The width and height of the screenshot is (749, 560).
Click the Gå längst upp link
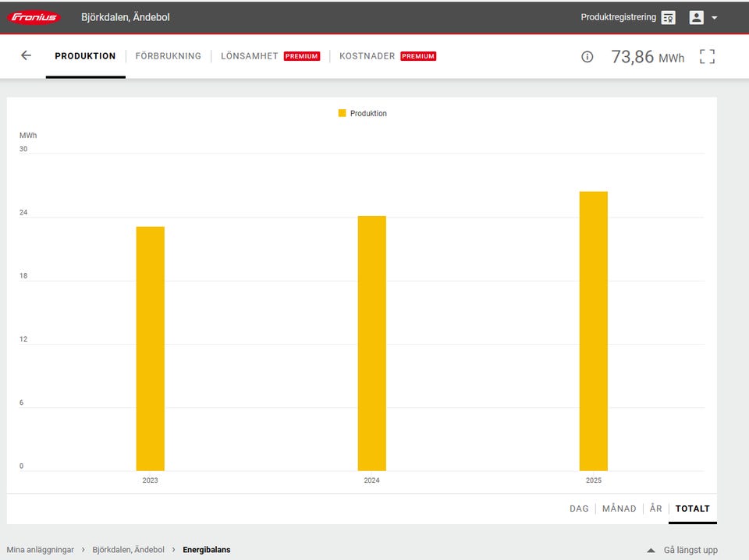tap(690, 550)
